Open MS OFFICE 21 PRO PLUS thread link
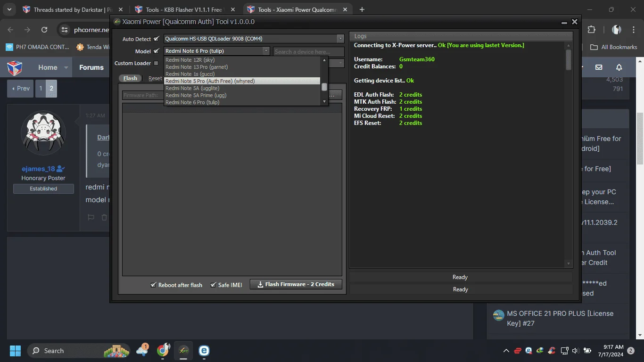 pos(560,318)
